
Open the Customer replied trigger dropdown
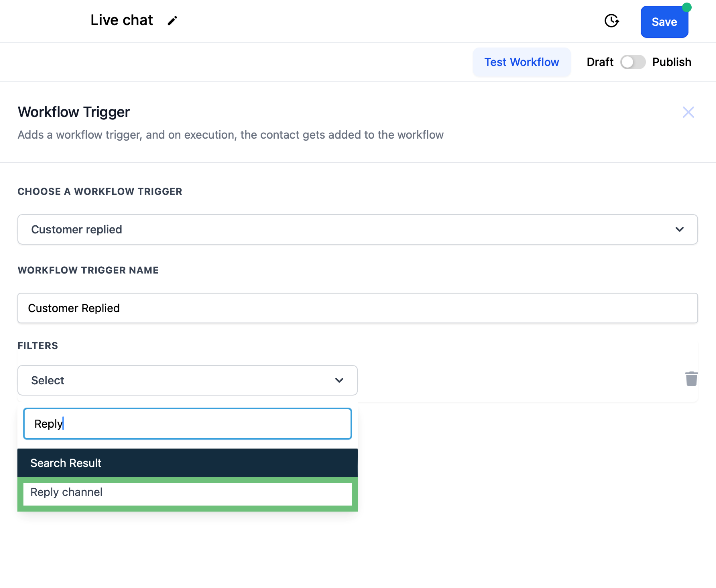[358, 229]
